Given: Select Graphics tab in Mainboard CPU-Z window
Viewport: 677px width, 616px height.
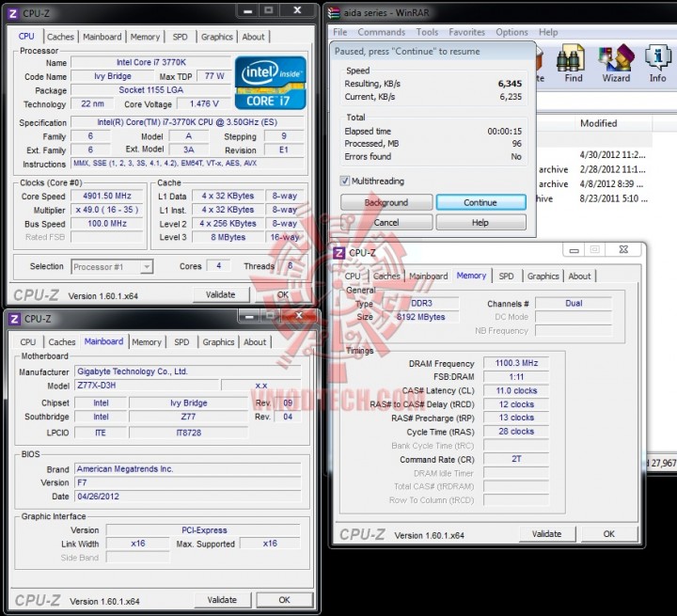Looking at the screenshot, I should 218,342.
